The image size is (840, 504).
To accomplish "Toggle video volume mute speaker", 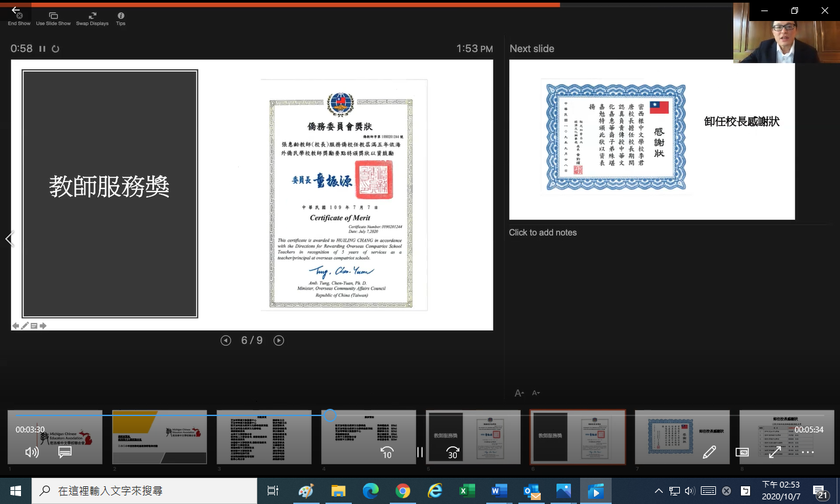I will pyautogui.click(x=31, y=452).
